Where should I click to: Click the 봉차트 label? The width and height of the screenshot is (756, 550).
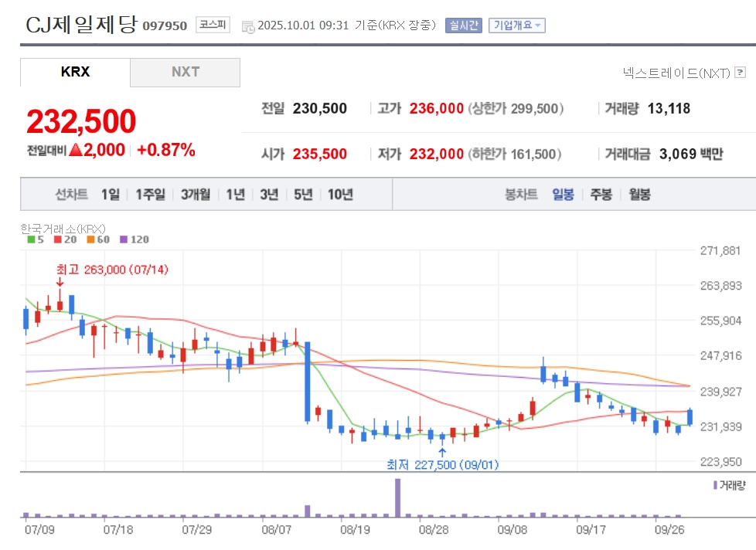(x=521, y=194)
